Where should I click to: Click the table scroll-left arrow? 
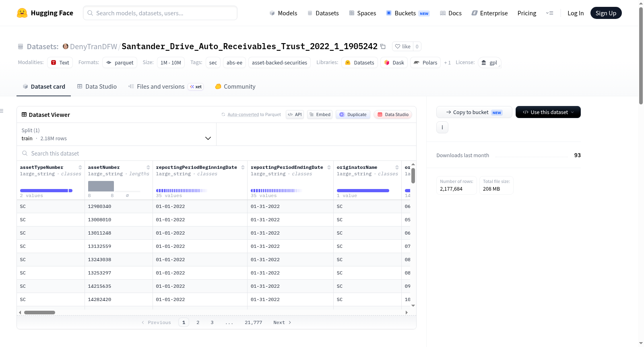(x=20, y=312)
